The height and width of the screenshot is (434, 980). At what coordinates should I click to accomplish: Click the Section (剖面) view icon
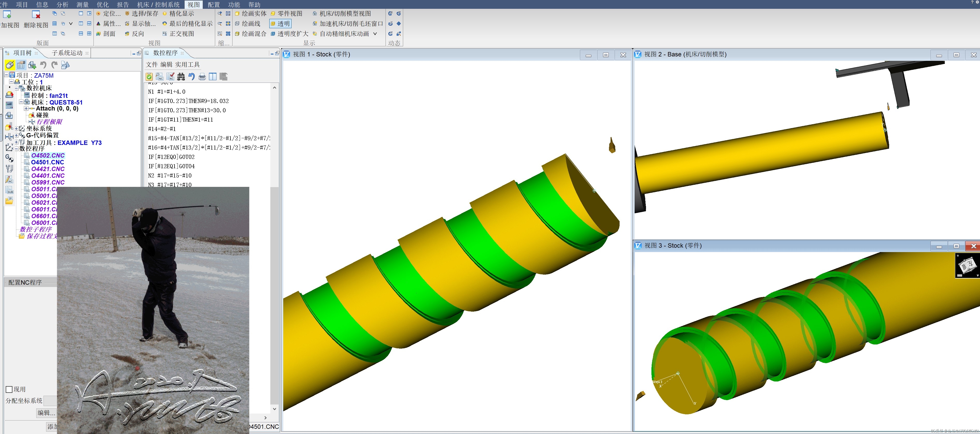98,34
